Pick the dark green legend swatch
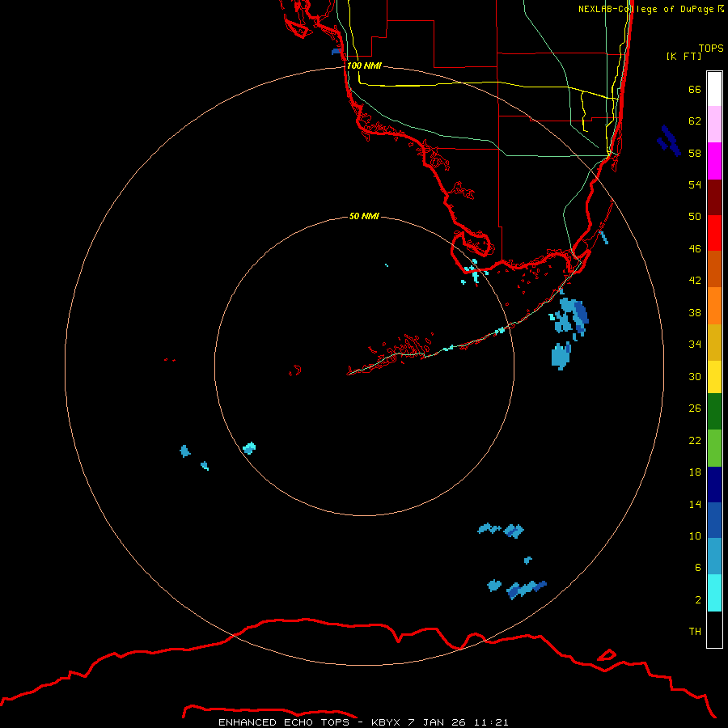This screenshot has width=728, height=728. pos(714,412)
